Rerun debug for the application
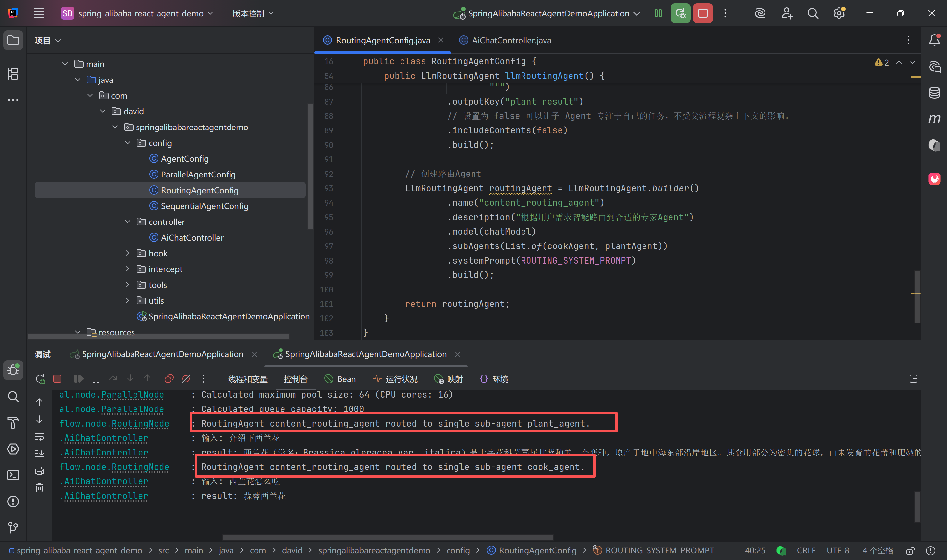This screenshot has height=560, width=947. point(680,13)
